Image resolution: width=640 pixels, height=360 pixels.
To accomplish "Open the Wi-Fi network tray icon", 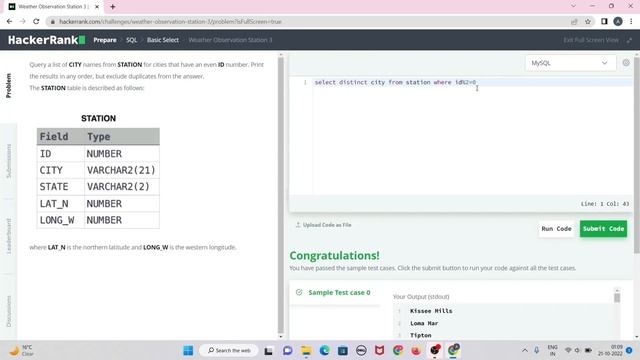I will tap(568, 350).
